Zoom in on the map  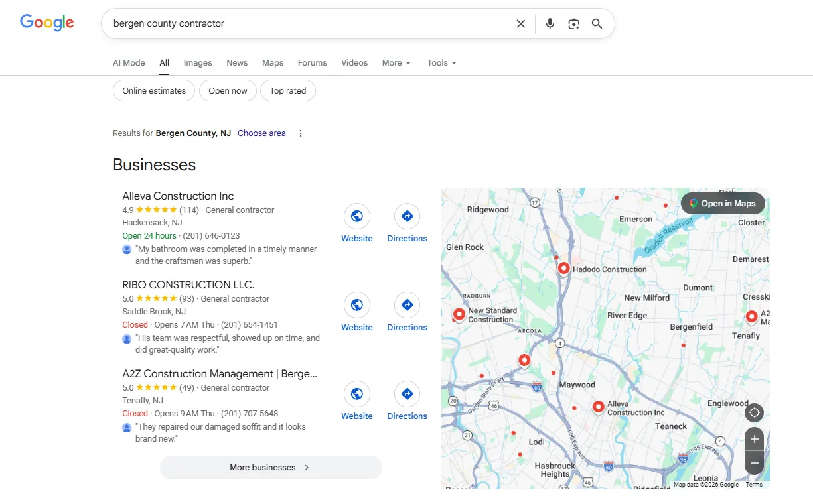754,439
